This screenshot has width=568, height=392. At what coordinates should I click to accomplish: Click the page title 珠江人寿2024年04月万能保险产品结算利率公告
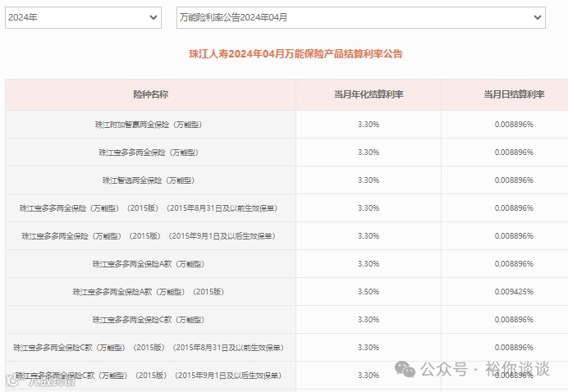pyautogui.click(x=295, y=54)
